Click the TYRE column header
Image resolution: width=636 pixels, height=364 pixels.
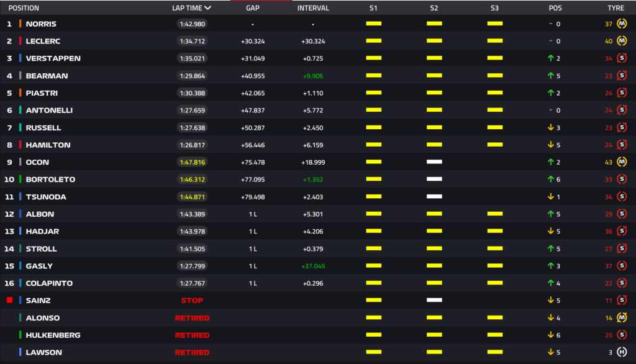pos(616,8)
